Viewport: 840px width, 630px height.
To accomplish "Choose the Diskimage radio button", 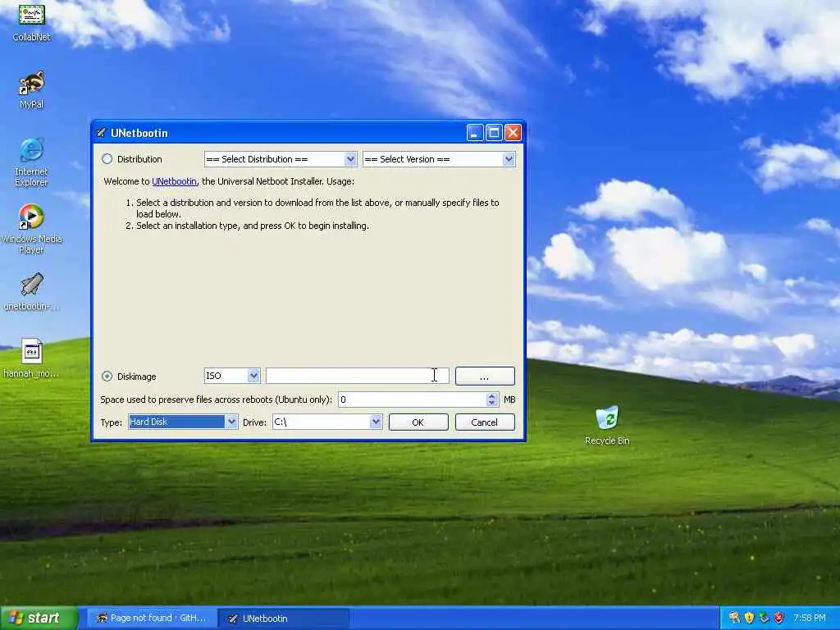I will tap(107, 376).
